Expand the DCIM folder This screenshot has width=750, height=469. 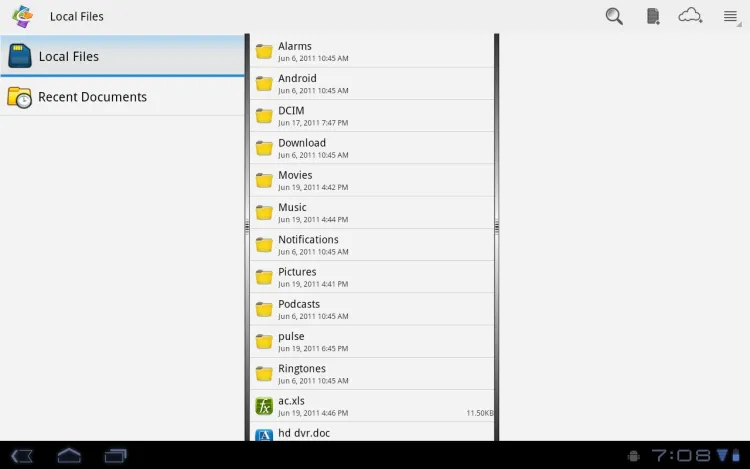(x=372, y=116)
